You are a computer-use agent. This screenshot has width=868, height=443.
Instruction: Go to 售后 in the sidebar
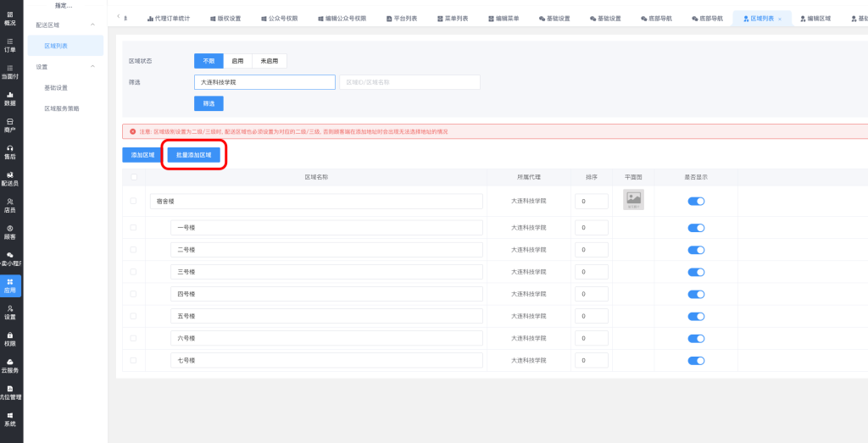[10, 152]
